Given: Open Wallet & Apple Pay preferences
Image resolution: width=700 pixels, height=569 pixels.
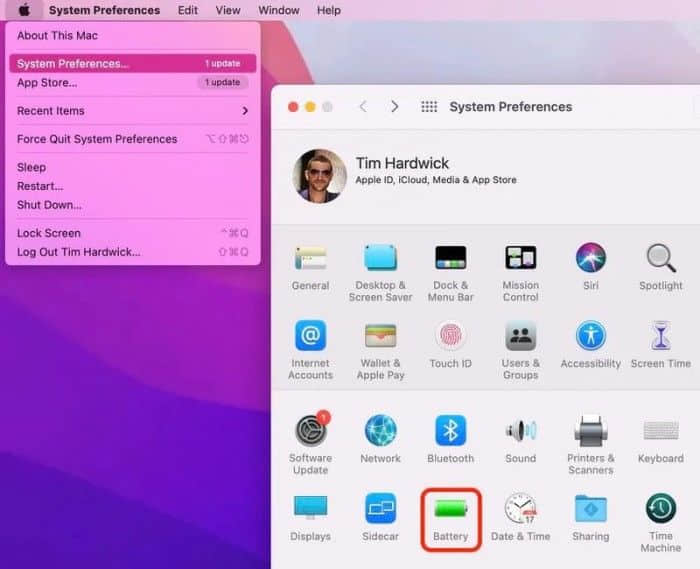Looking at the screenshot, I should 380,350.
